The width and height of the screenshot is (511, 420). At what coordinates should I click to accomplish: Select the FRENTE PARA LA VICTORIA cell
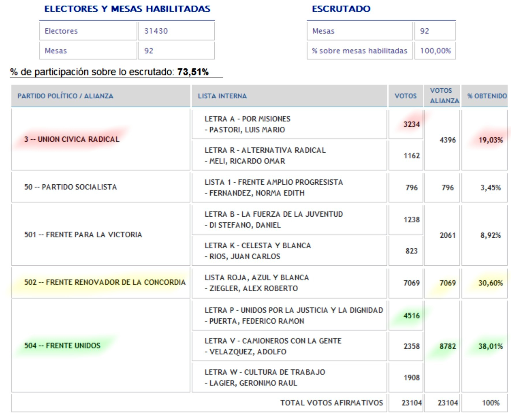(x=83, y=235)
